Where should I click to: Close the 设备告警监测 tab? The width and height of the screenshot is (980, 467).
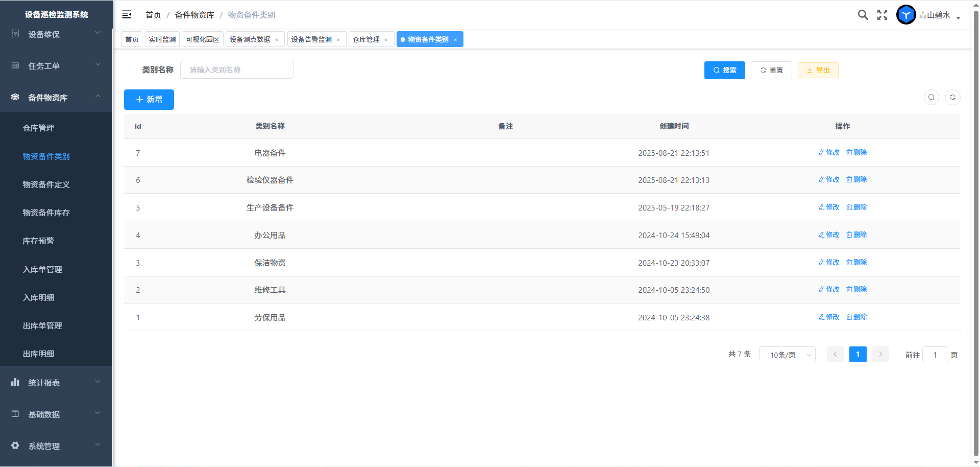pos(338,40)
